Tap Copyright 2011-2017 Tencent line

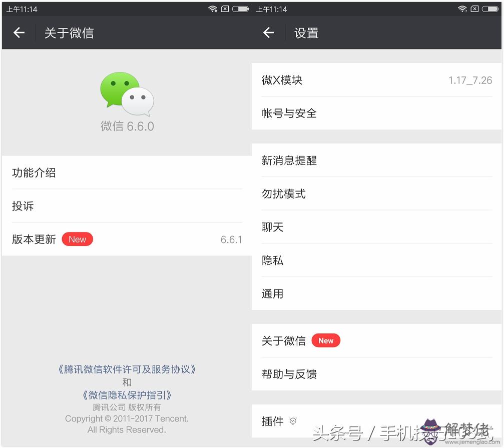(127, 418)
